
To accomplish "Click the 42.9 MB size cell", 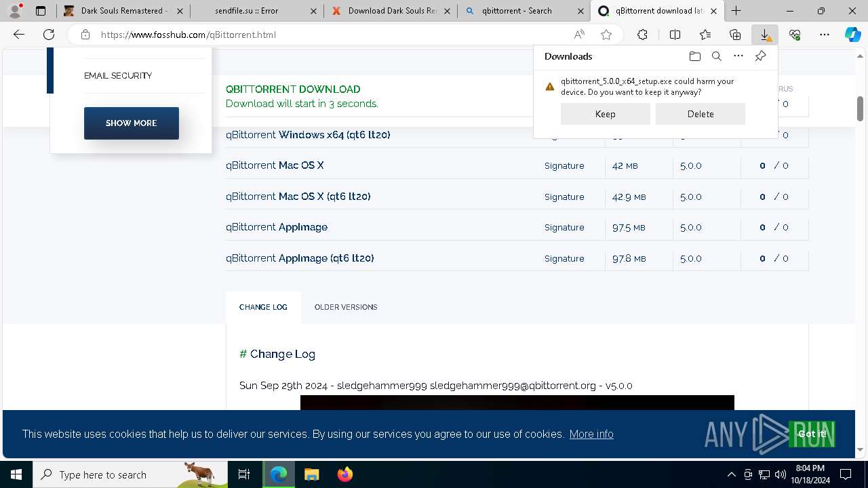I will 629,197.
